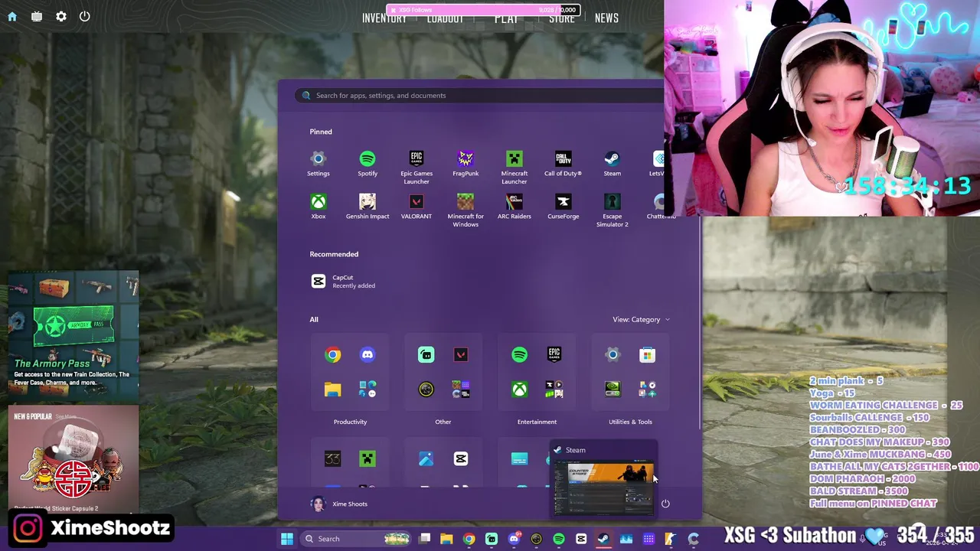Click the Utilities & Tools category label
The height and width of the screenshot is (551, 980).
(630, 422)
